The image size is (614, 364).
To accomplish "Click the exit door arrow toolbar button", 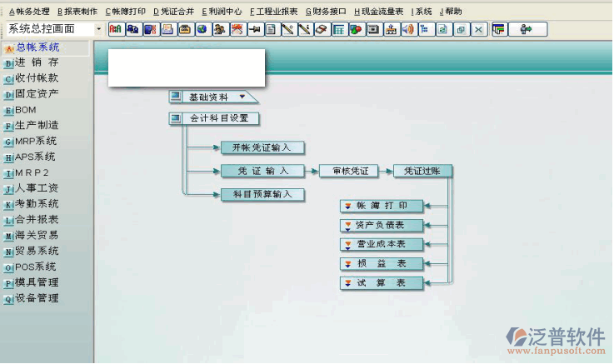I will pos(527,29).
